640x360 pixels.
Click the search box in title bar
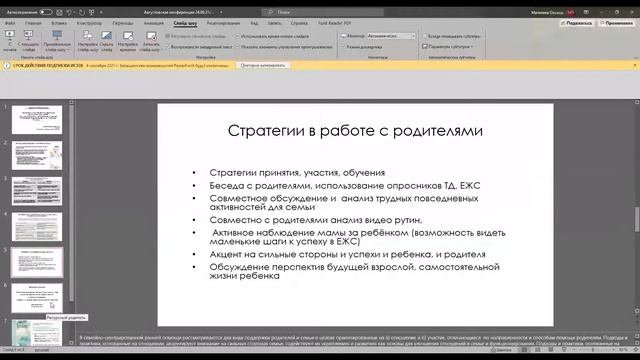coord(322,12)
